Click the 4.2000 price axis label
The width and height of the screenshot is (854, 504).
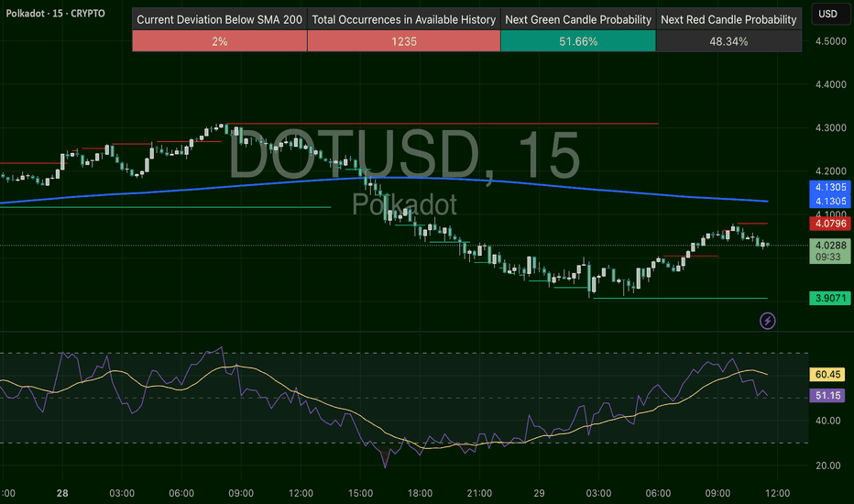830,171
